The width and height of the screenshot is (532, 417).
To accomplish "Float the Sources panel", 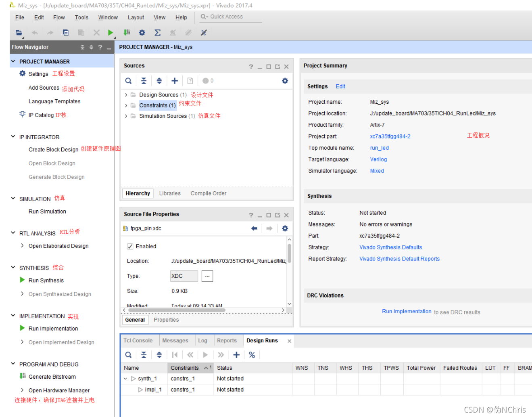I will 277,67.
